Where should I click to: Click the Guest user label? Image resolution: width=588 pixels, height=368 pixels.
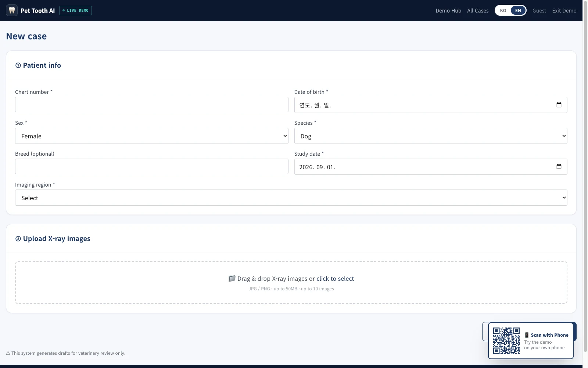(x=539, y=11)
